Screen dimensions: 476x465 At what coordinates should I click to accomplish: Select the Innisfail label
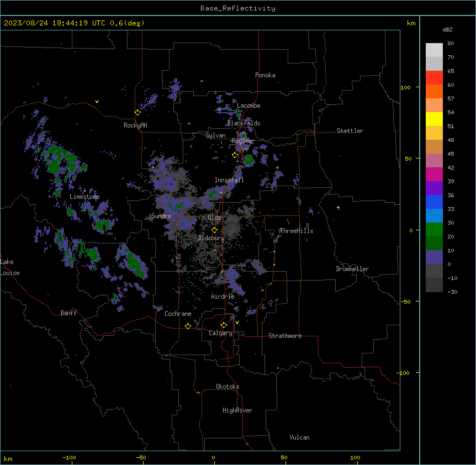[x=229, y=180]
